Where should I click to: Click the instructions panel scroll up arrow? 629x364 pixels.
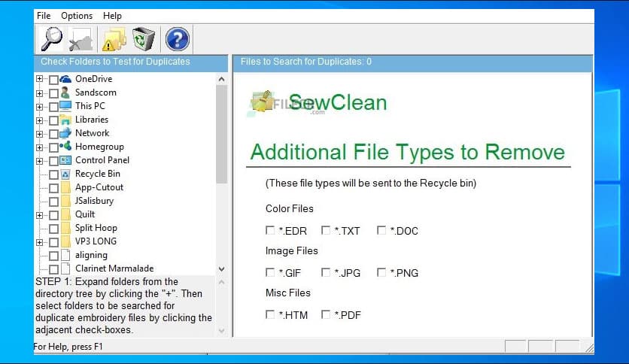221,282
